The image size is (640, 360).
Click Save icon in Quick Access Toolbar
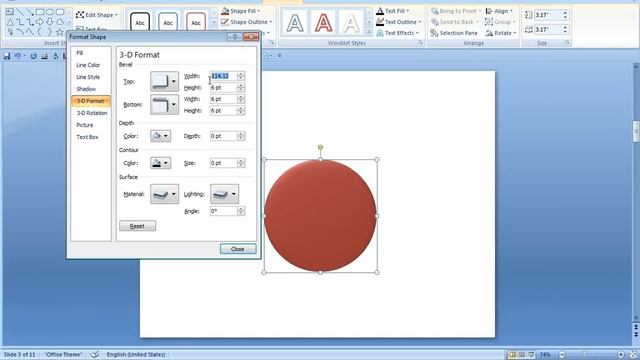coord(7,56)
